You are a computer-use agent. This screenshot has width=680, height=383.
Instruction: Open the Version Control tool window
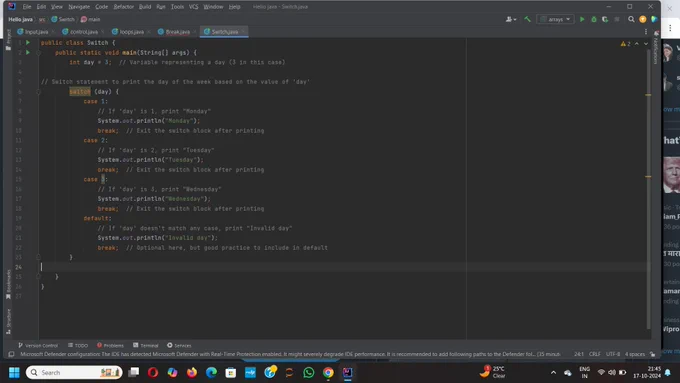click(38, 345)
